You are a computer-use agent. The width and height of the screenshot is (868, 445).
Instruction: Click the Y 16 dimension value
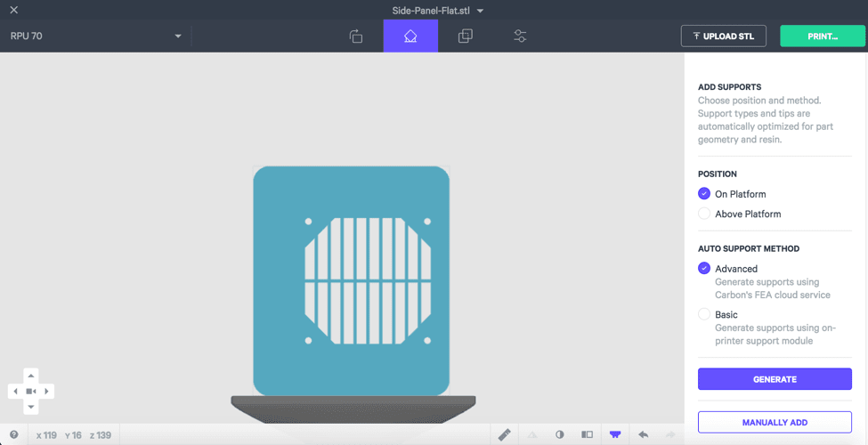[73, 435]
